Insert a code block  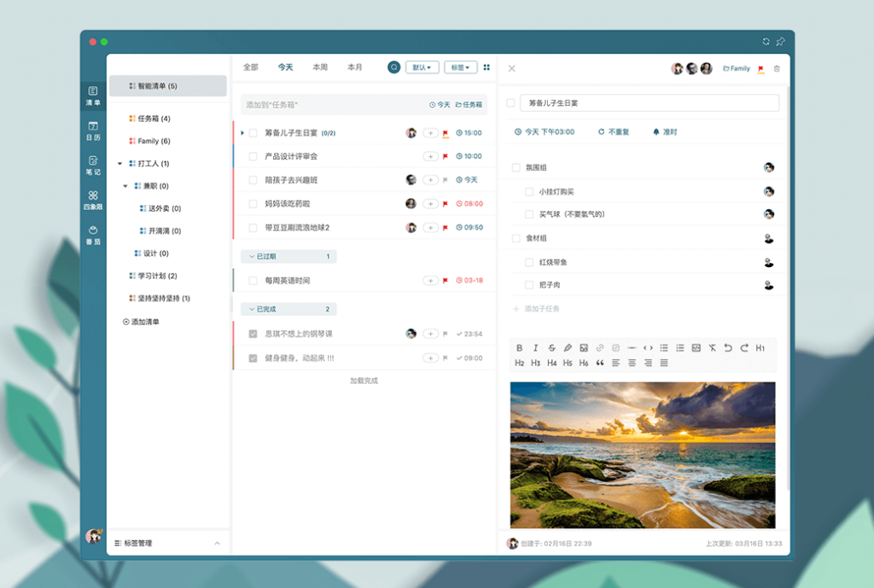[696, 348]
